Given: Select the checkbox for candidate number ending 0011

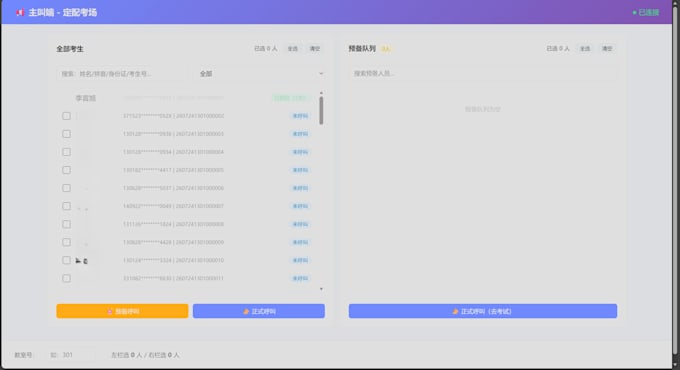Looking at the screenshot, I should point(66,278).
